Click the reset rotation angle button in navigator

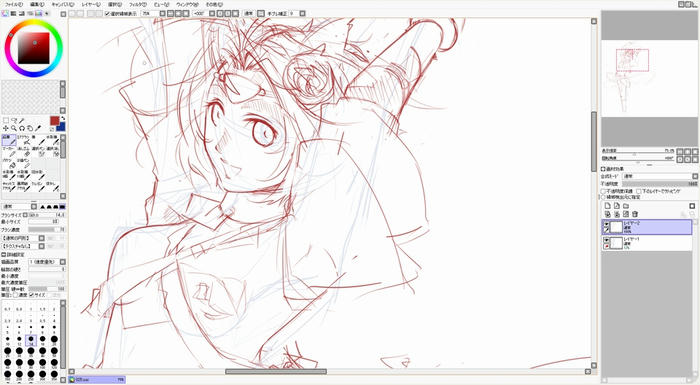tap(695, 159)
